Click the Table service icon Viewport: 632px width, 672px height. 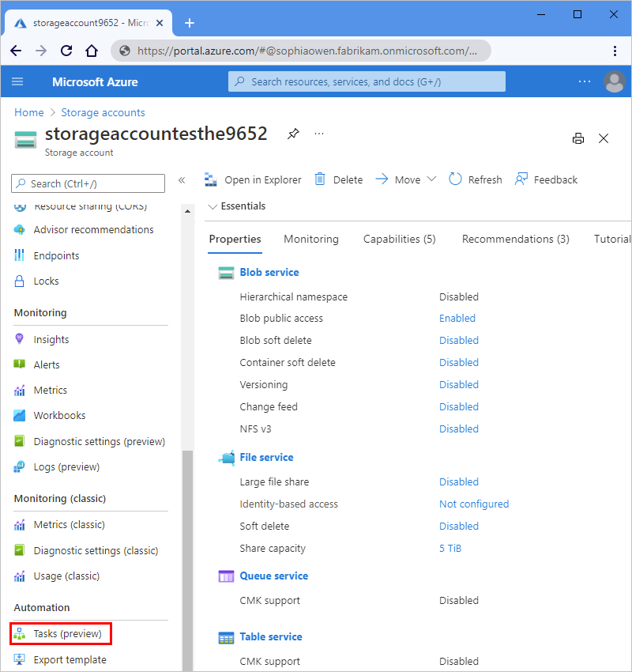226,638
